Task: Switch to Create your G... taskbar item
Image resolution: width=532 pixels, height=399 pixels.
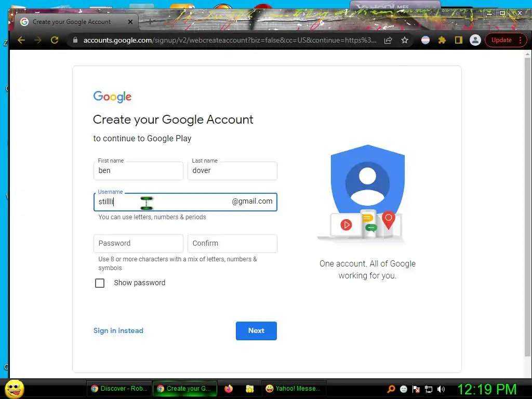Action: tap(185, 389)
